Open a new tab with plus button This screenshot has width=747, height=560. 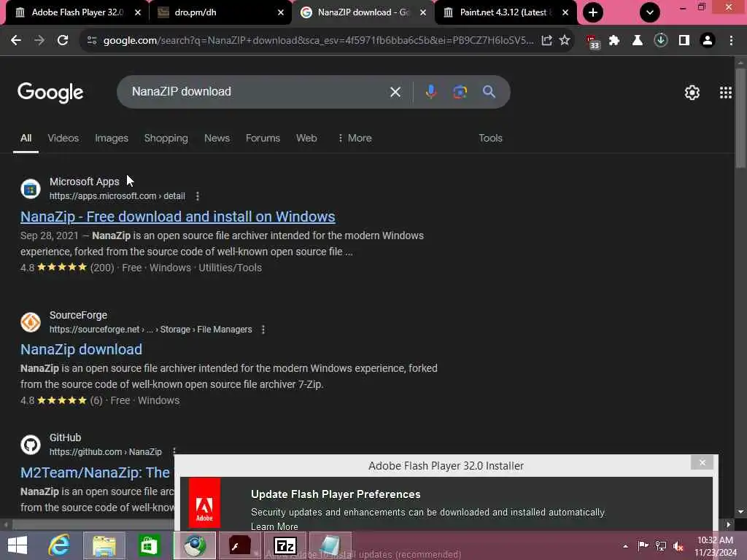pyautogui.click(x=592, y=12)
